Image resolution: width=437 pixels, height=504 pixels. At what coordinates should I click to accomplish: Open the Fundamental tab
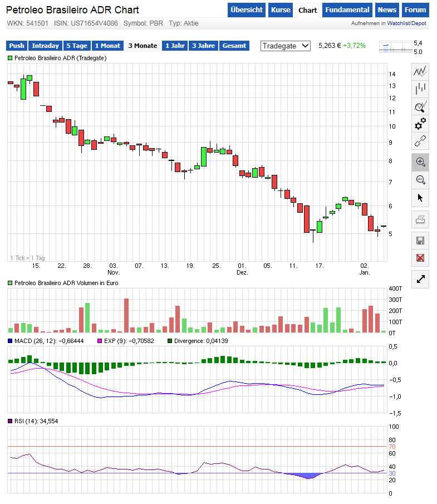point(347,10)
